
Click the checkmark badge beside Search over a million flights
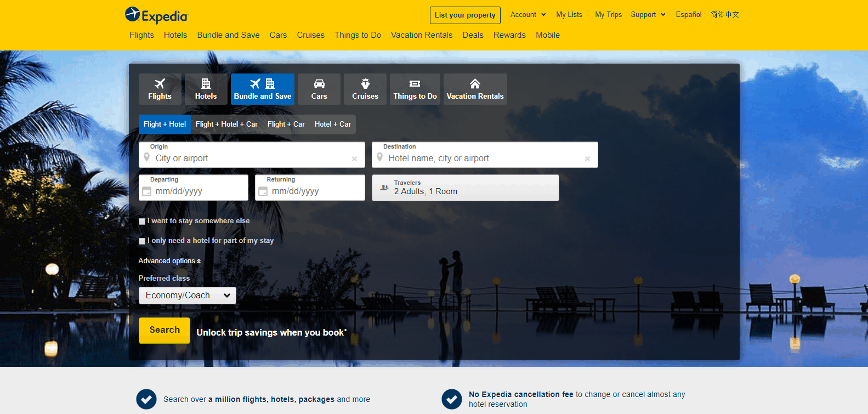coord(146,399)
